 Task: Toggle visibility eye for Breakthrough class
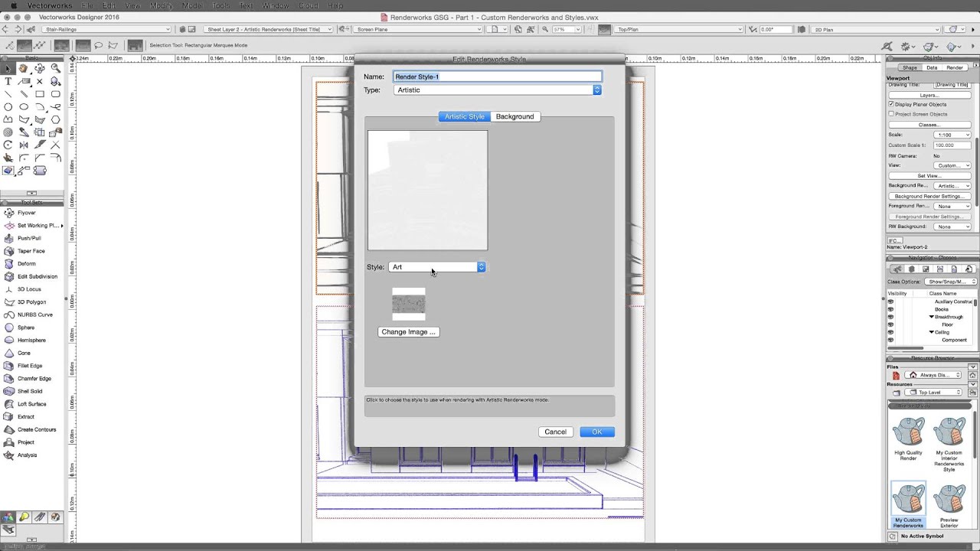pyautogui.click(x=890, y=317)
